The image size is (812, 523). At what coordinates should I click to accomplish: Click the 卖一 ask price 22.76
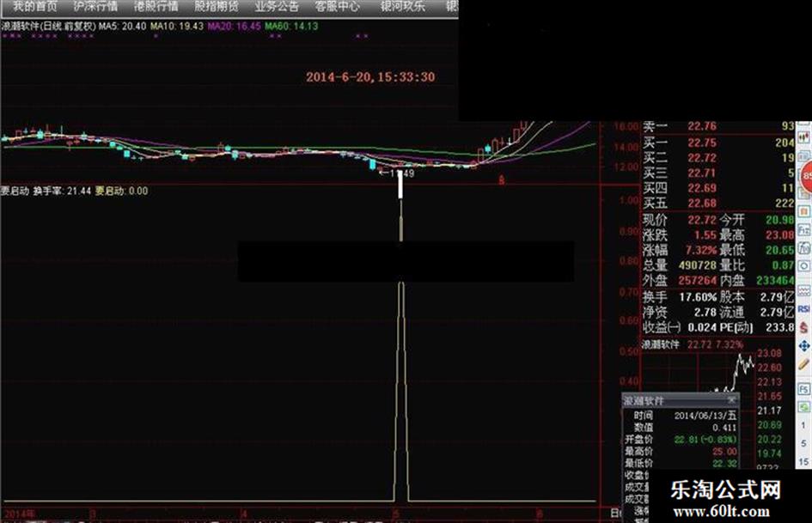point(702,126)
